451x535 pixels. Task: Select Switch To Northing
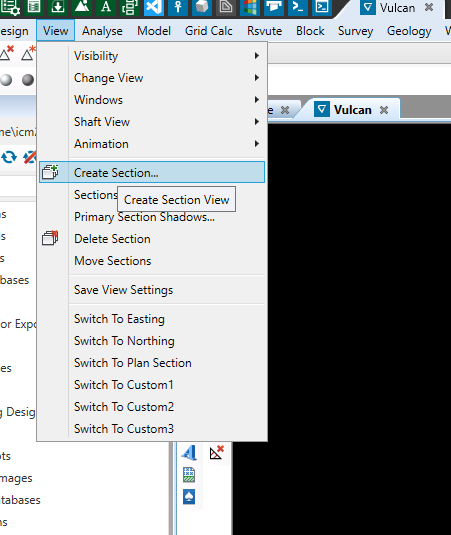152,341
